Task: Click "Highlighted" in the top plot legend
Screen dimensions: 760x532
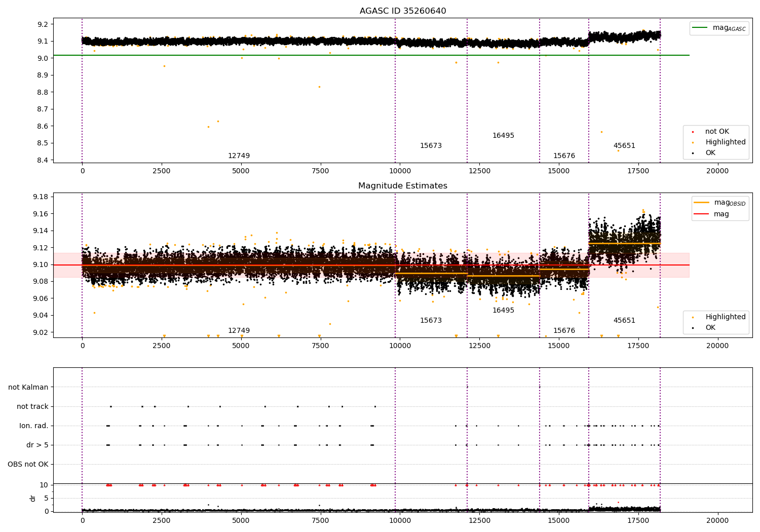Action: point(726,142)
